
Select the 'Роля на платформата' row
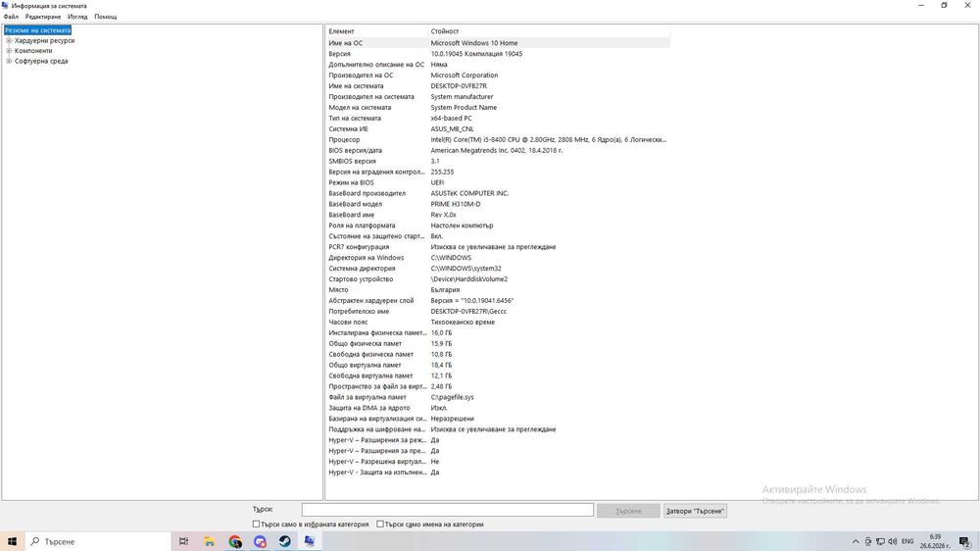(498, 225)
